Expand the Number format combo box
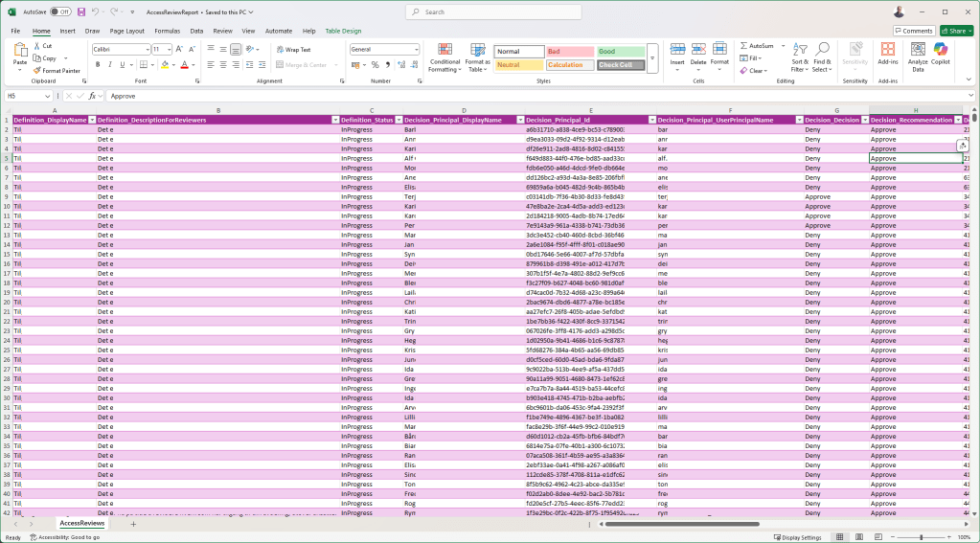Screen dimensions: 980x543 click(x=415, y=49)
